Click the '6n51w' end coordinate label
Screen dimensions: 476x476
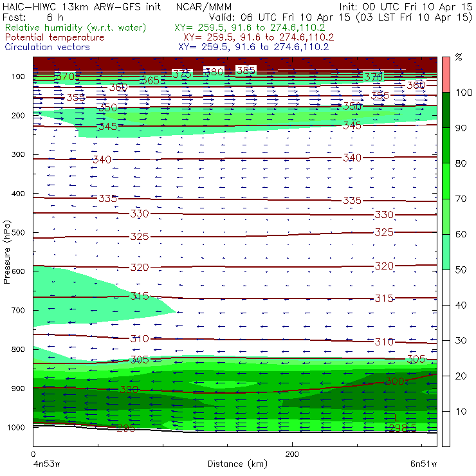tap(423, 464)
